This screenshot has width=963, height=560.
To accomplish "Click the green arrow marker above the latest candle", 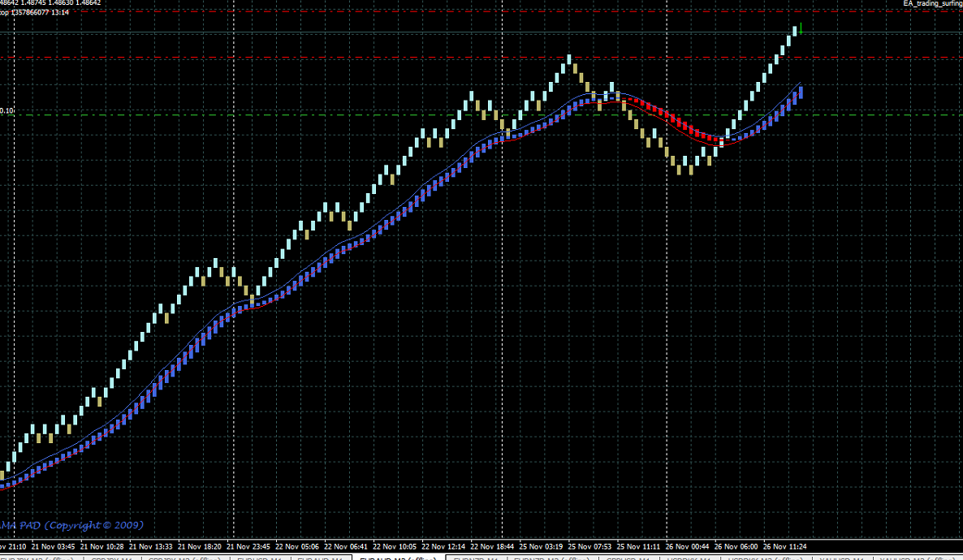I will tap(801, 28).
